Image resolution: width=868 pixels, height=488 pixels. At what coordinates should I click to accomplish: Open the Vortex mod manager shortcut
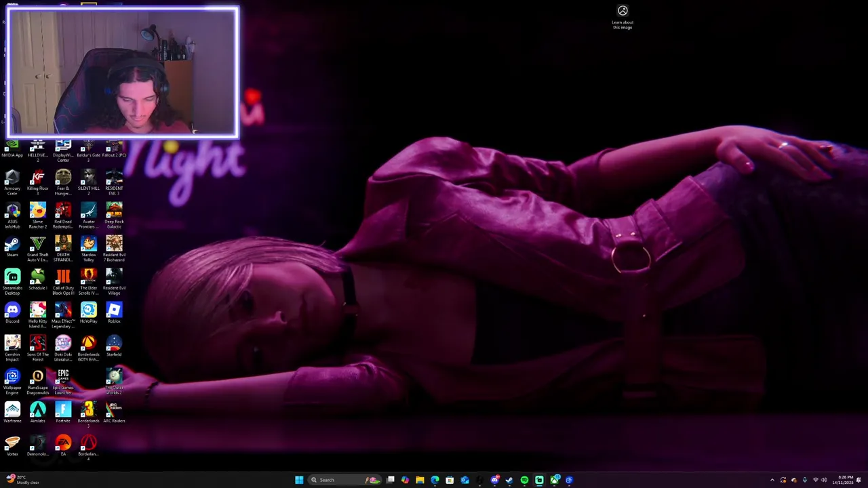coord(12,446)
